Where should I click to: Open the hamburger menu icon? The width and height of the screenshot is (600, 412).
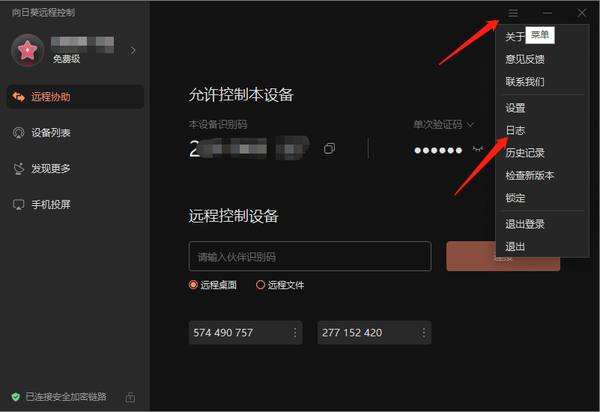click(x=513, y=13)
